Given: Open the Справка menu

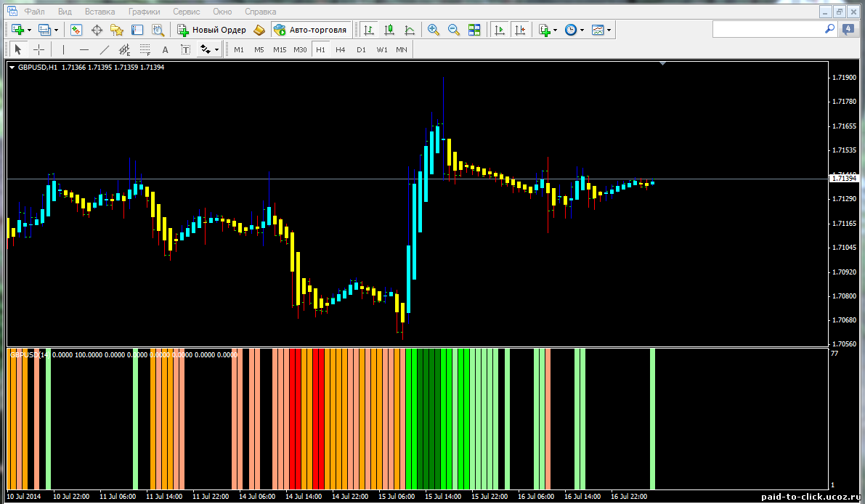Looking at the screenshot, I should (261, 12).
